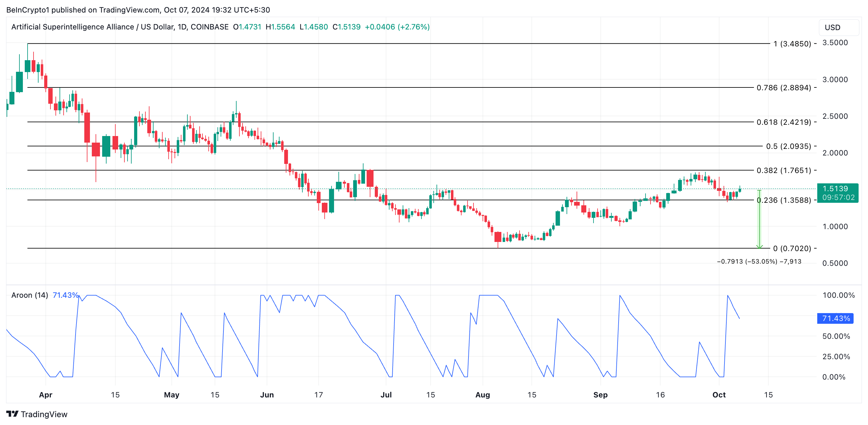Click the Aug marker on time axis
The height and width of the screenshot is (425, 868).
(482, 395)
